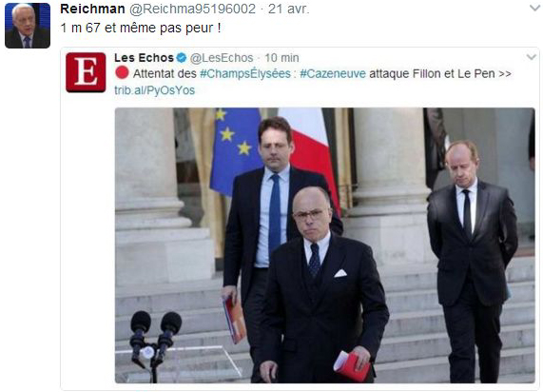Expand quoted Les Echos tweet options chevron

coord(531,57)
